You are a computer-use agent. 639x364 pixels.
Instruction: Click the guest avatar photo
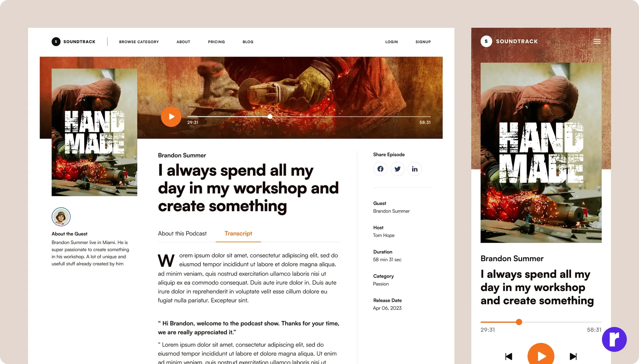[61, 217]
